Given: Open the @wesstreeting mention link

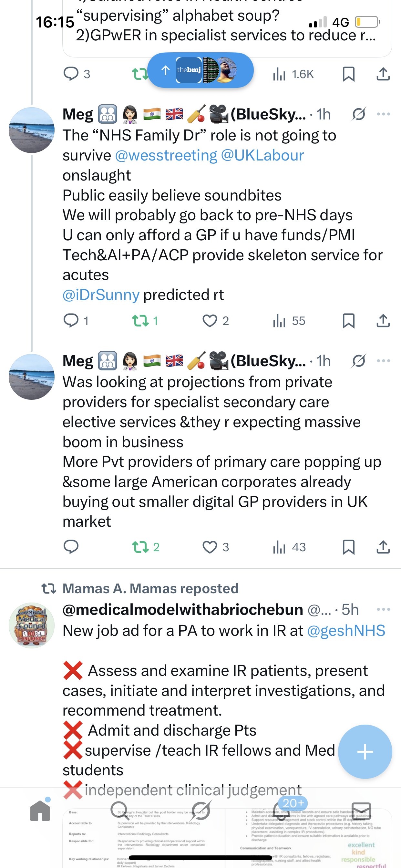Looking at the screenshot, I should tap(166, 155).
